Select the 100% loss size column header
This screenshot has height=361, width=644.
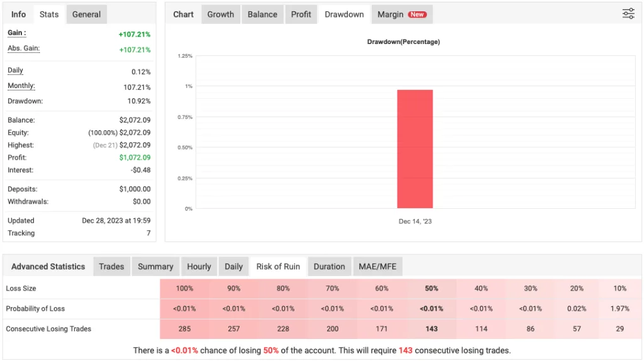pos(184,288)
